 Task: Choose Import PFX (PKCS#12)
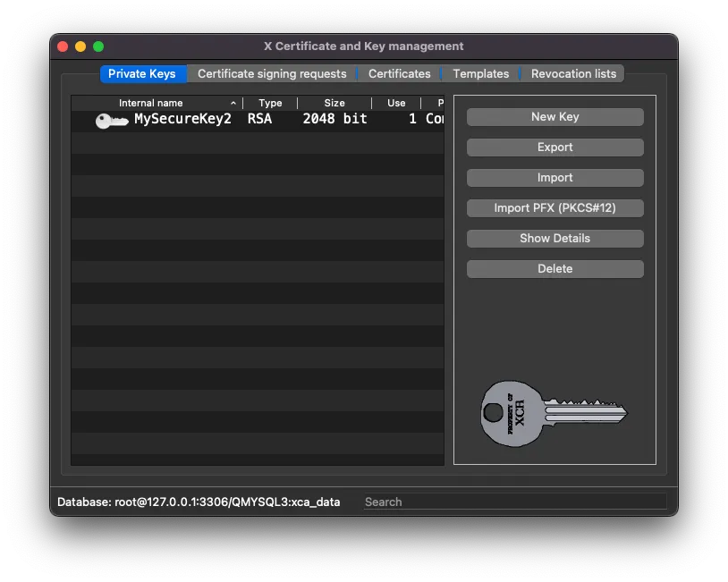pyautogui.click(x=554, y=208)
